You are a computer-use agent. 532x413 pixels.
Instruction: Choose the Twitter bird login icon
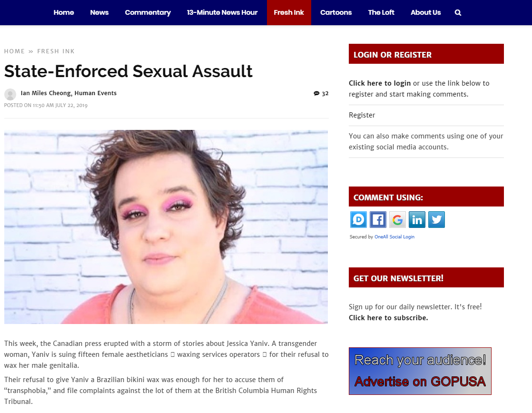point(436,219)
